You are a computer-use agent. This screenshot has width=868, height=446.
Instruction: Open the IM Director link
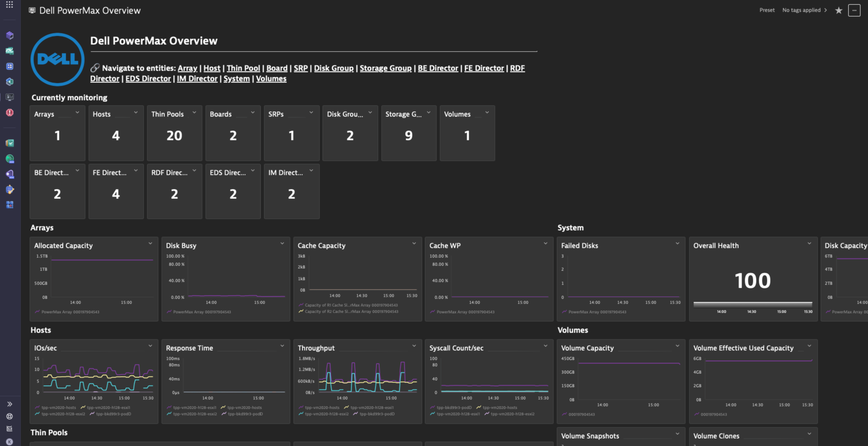point(197,78)
